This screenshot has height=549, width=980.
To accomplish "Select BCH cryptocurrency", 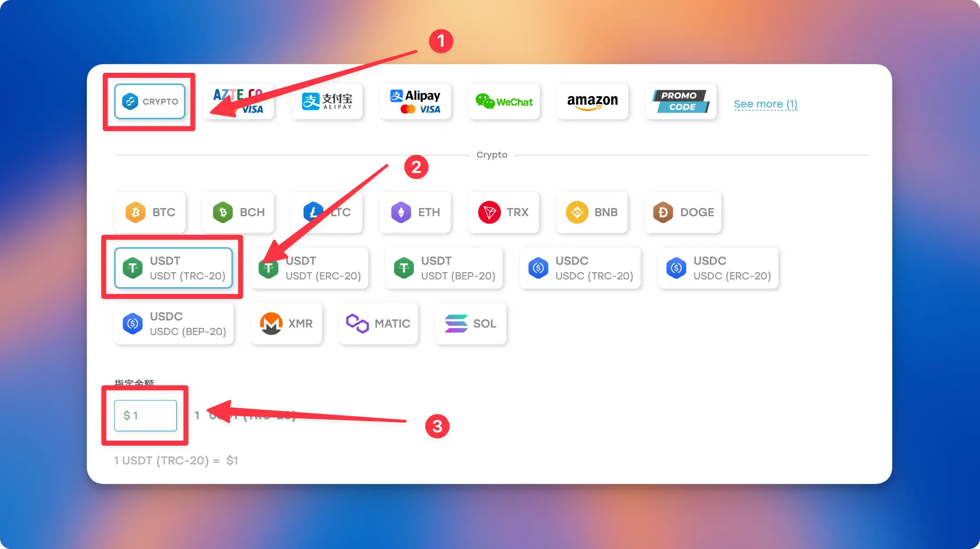I will (238, 212).
